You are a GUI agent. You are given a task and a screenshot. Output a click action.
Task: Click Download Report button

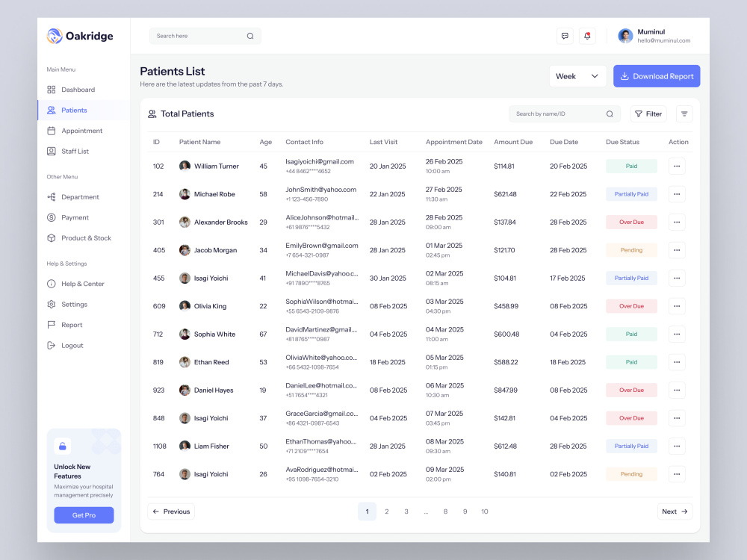coord(657,76)
